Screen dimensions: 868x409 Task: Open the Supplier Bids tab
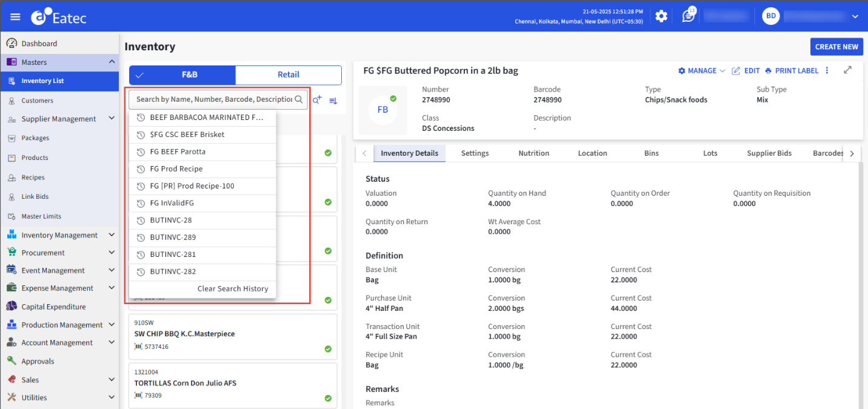(769, 153)
